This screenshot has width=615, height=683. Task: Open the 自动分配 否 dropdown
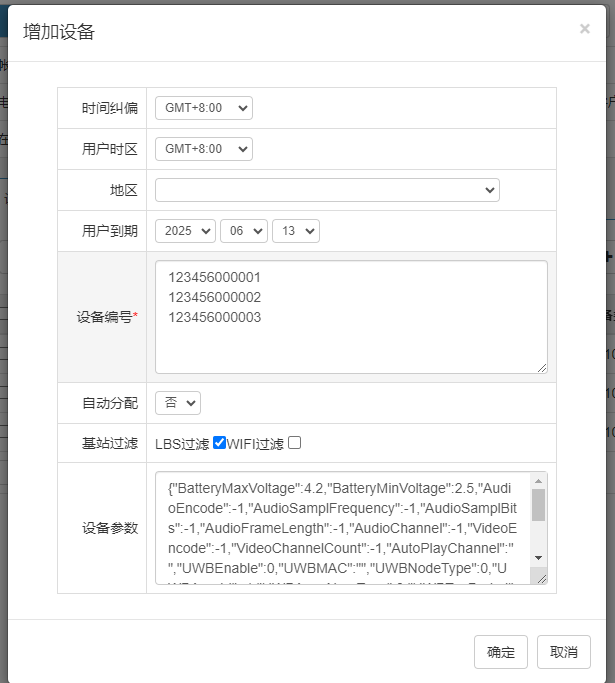177,403
